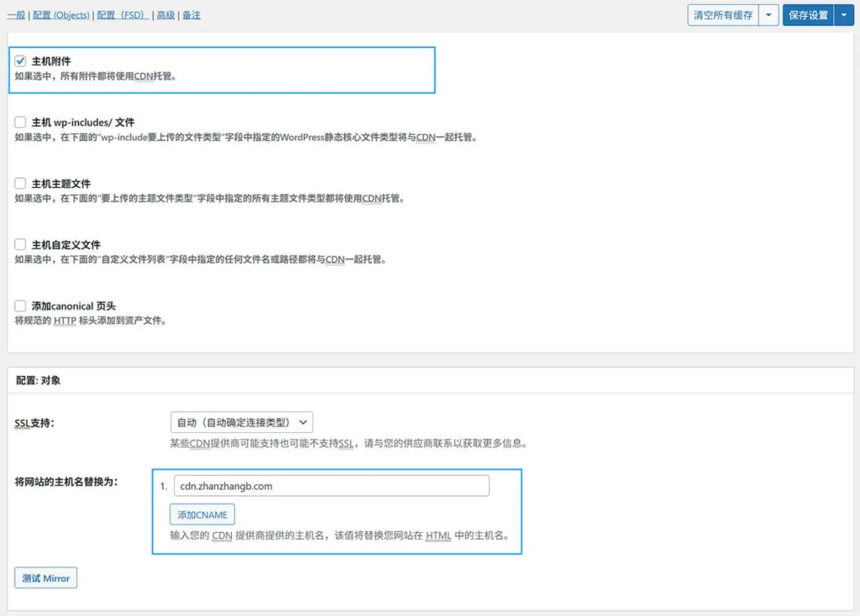Uncheck the 主机附件 checkbox

[20, 60]
